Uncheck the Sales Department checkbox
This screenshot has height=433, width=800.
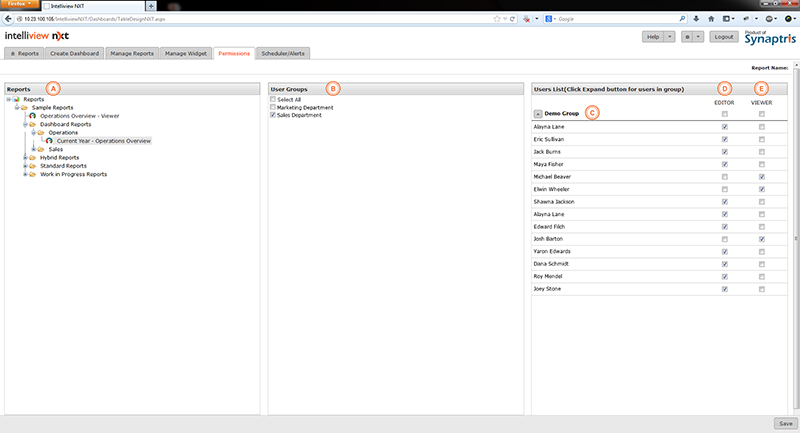pyautogui.click(x=273, y=115)
